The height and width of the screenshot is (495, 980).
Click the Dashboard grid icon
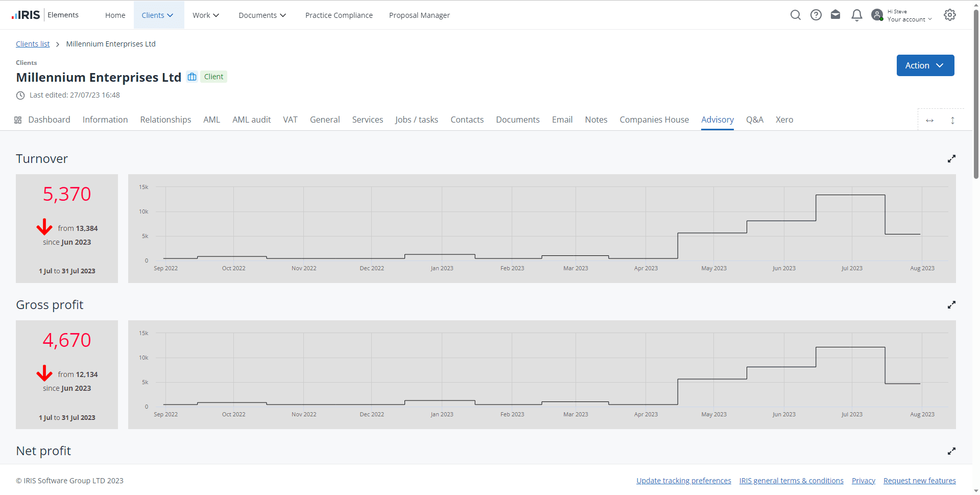[x=18, y=120]
